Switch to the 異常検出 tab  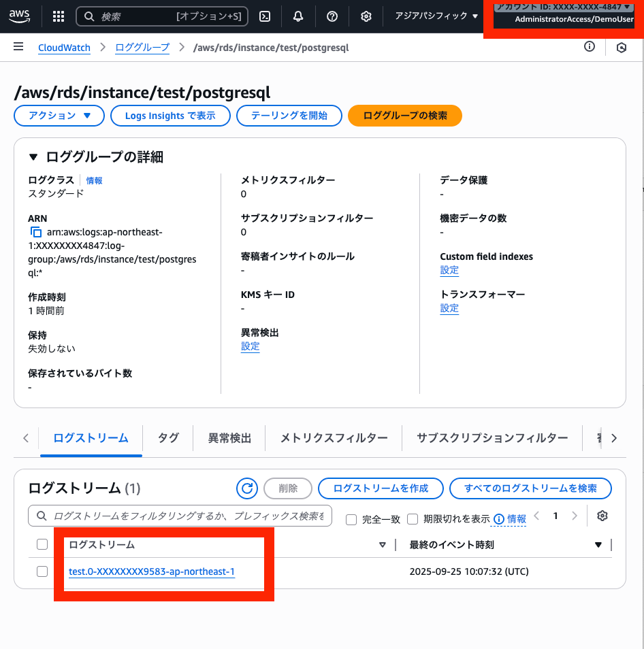click(x=229, y=438)
